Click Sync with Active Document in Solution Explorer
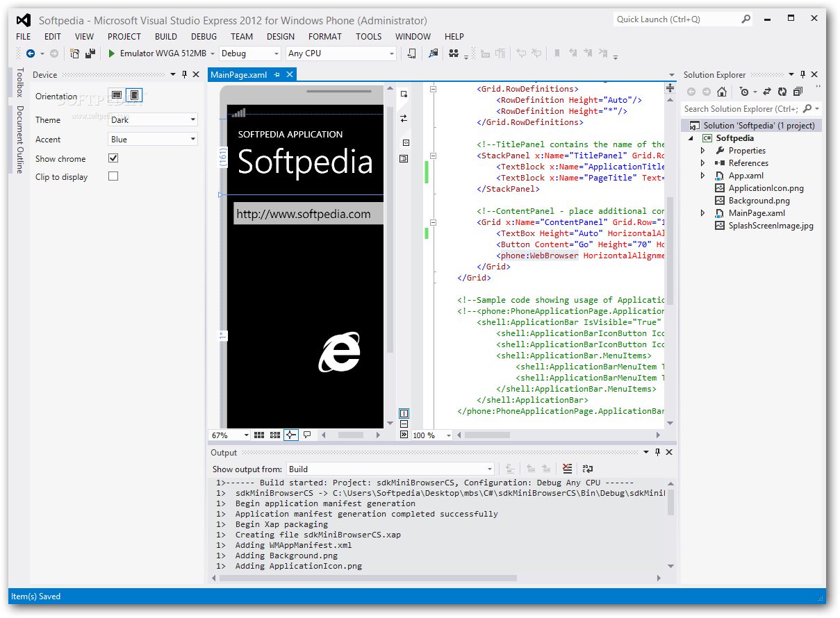 [x=767, y=92]
